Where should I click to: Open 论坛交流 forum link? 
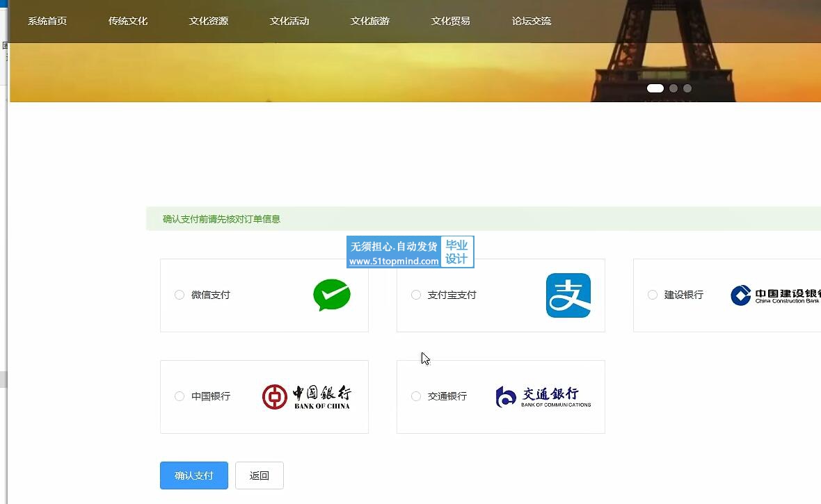click(531, 21)
